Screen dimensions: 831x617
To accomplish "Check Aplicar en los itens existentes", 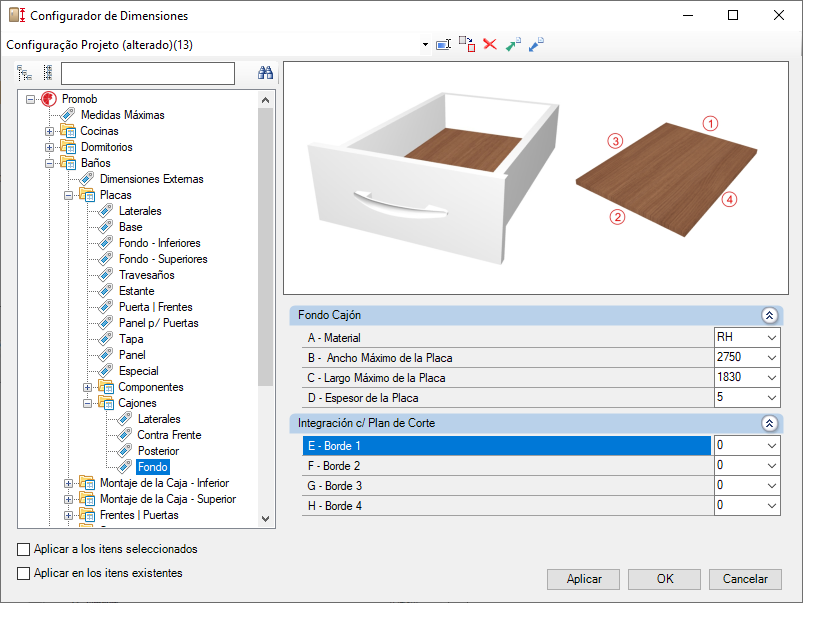I will click(x=23, y=573).
